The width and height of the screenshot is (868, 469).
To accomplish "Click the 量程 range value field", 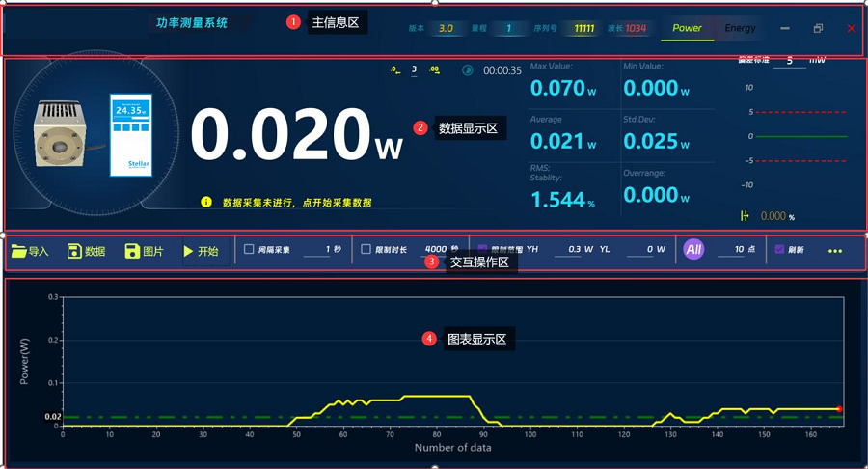I will point(508,28).
